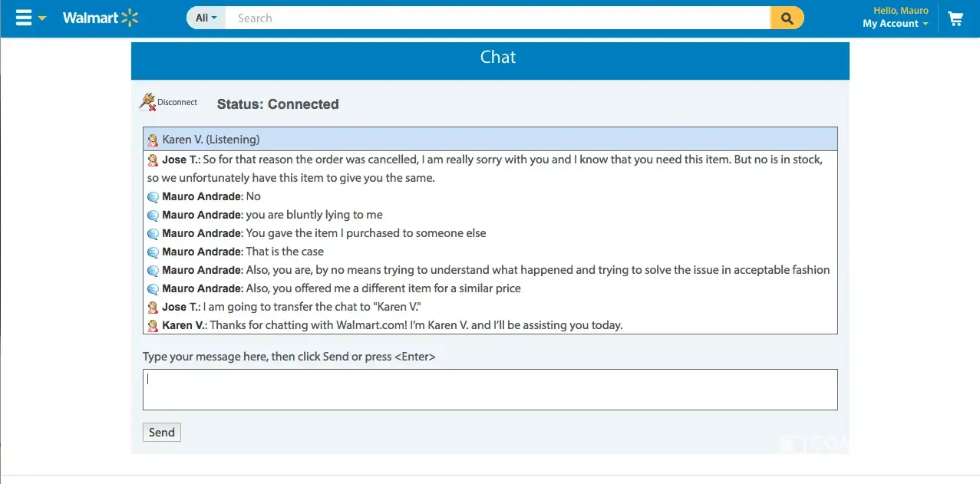Screen dimensions: 980x484
Task: Click the Disconnect chat icon
Action: 147,102
